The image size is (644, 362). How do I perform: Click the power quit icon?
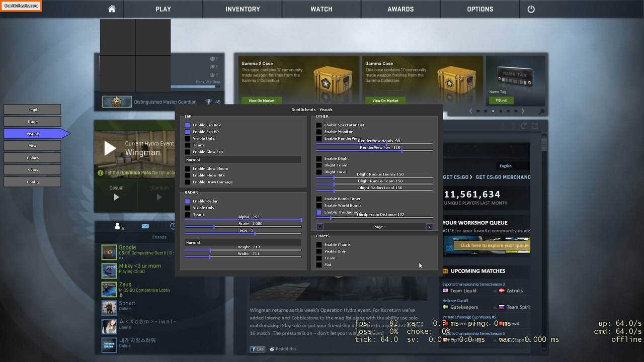(531, 9)
